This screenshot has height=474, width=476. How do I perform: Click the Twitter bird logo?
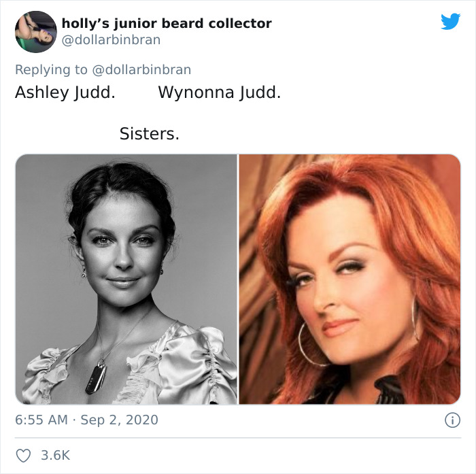click(x=450, y=21)
